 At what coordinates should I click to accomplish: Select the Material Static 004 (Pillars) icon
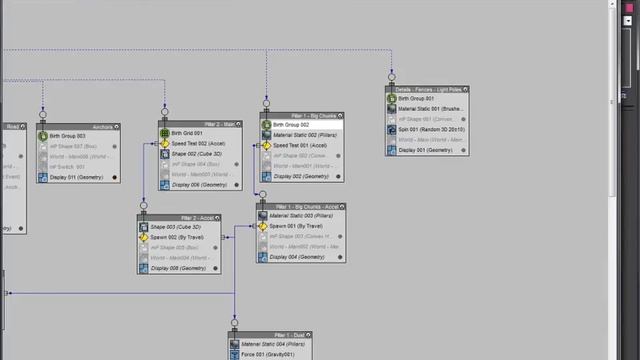click(x=235, y=344)
